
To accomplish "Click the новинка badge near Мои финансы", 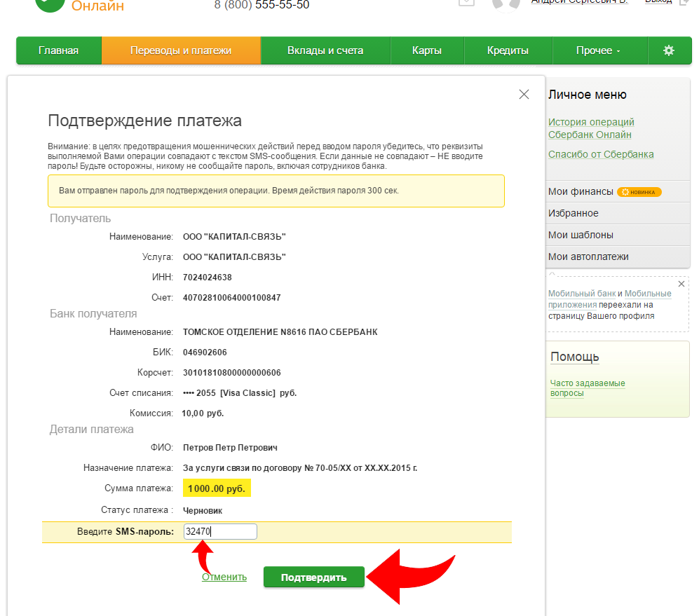I will tap(639, 192).
